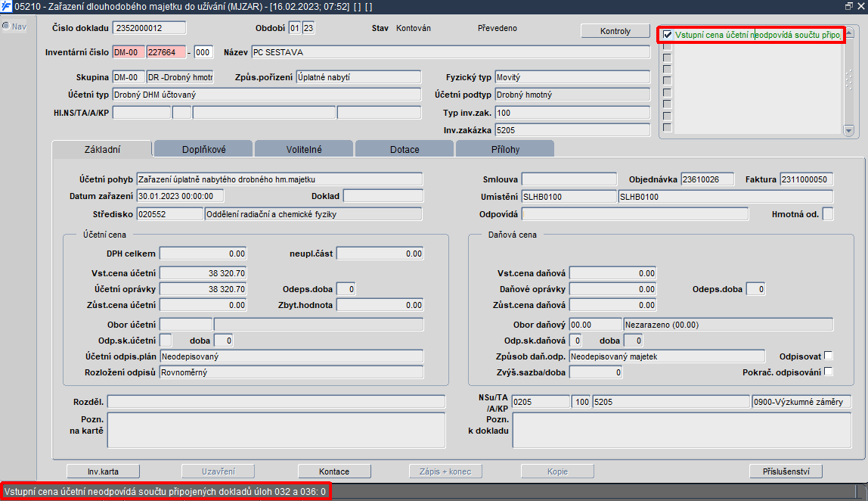The height and width of the screenshot is (501, 868).
Task: Click the Název field PC SESTAVA
Action: [x=451, y=52]
